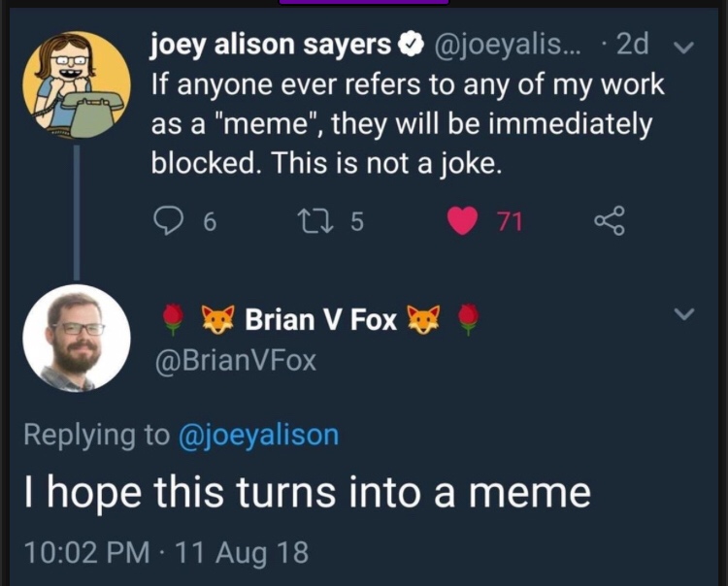Click the blue verified checkmark badge

pyautogui.click(x=411, y=44)
